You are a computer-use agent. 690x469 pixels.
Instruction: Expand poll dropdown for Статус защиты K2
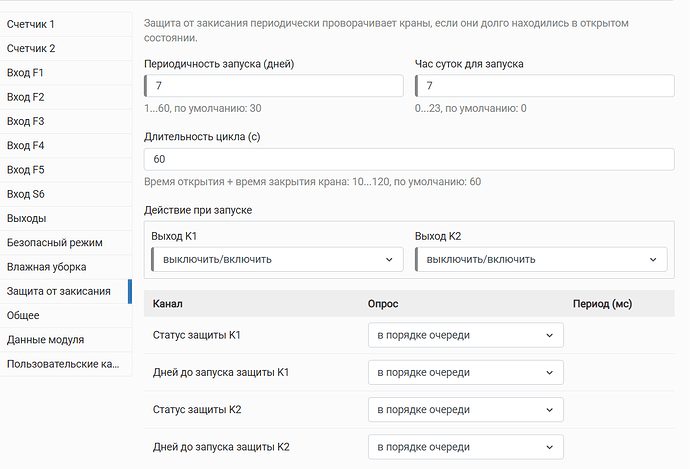click(x=466, y=410)
